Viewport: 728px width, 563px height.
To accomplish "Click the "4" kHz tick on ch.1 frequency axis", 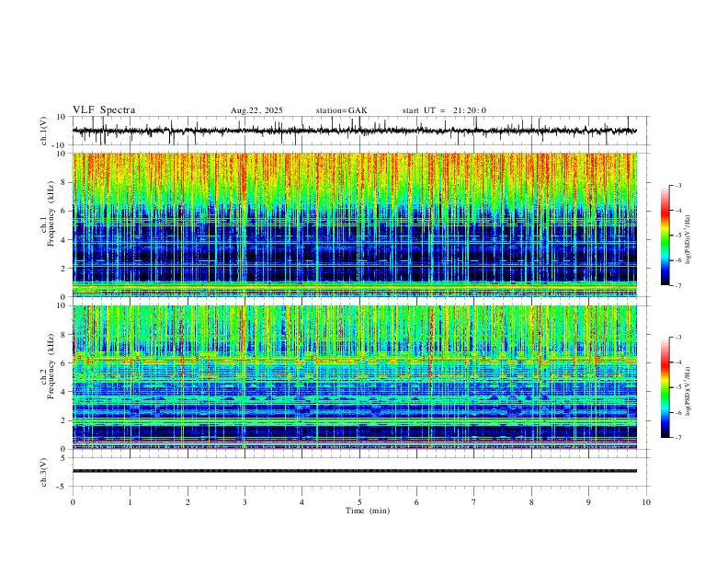I will point(63,240).
